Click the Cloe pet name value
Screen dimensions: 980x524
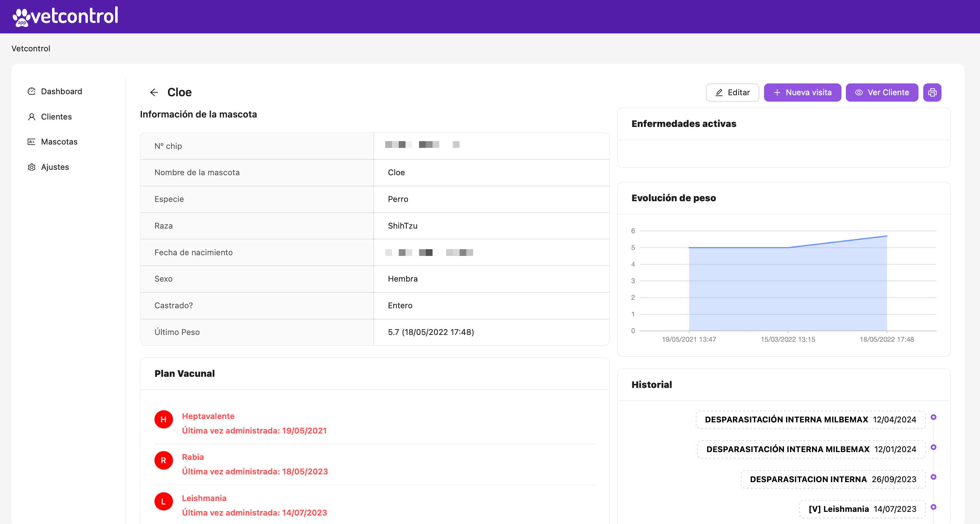click(x=396, y=173)
